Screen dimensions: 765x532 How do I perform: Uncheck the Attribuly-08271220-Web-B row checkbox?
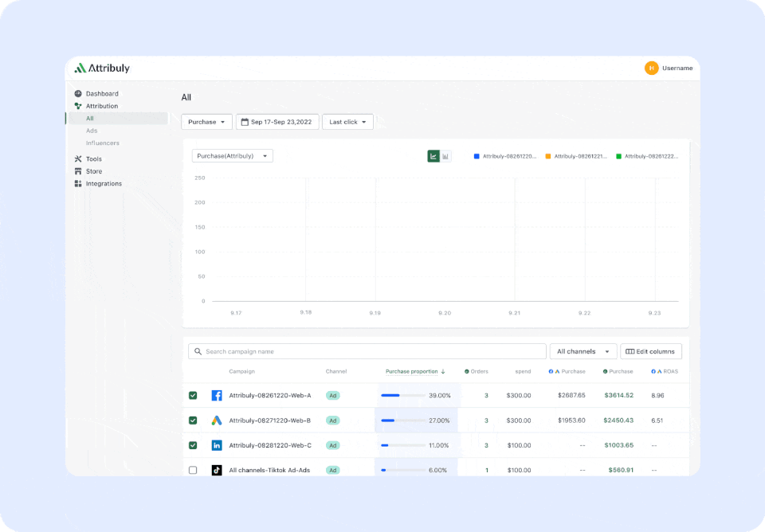click(x=193, y=421)
